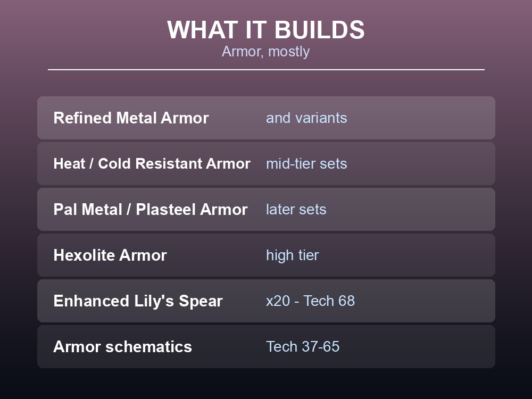Click the 'Armor, mostly' subtitle
The width and height of the screenshot is (532, 399).
point(265,52)
